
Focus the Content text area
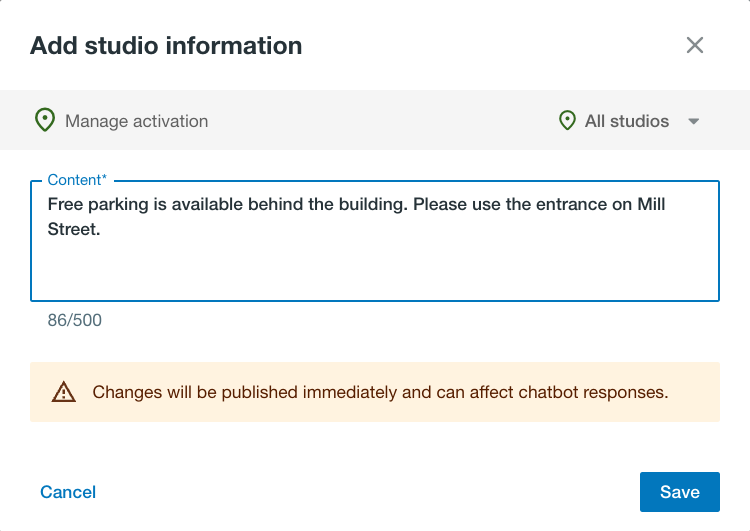[x=375, y=241]
